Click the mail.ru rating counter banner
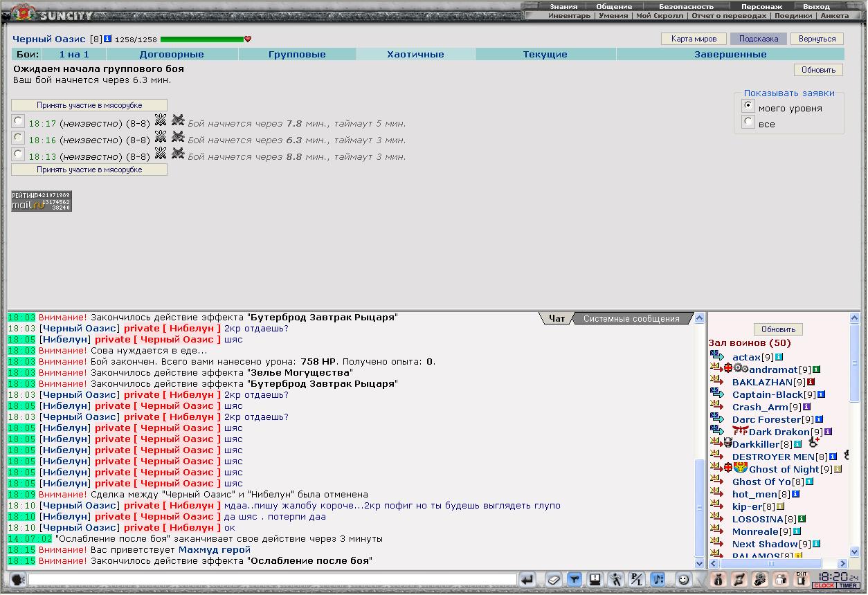The image size is (868, 595). [x=42, y=201]
